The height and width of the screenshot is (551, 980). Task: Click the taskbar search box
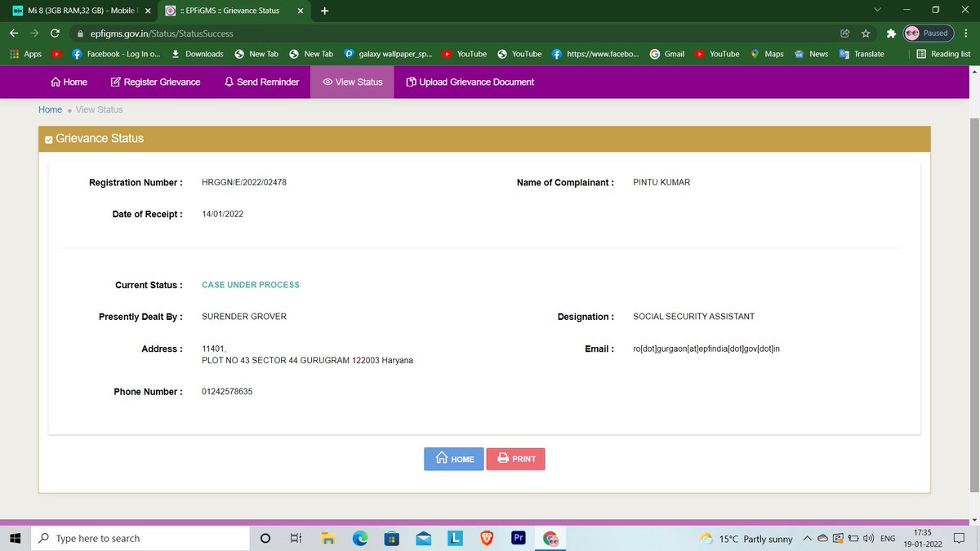[139, 539]
